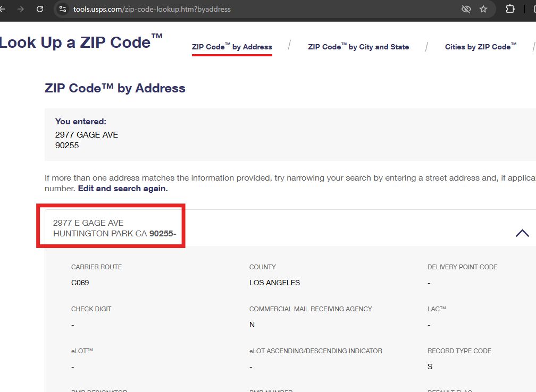Click the crossed-out eye icon in address bar
The height and width of the screenshot is (392, 536).
click(466, 9)
